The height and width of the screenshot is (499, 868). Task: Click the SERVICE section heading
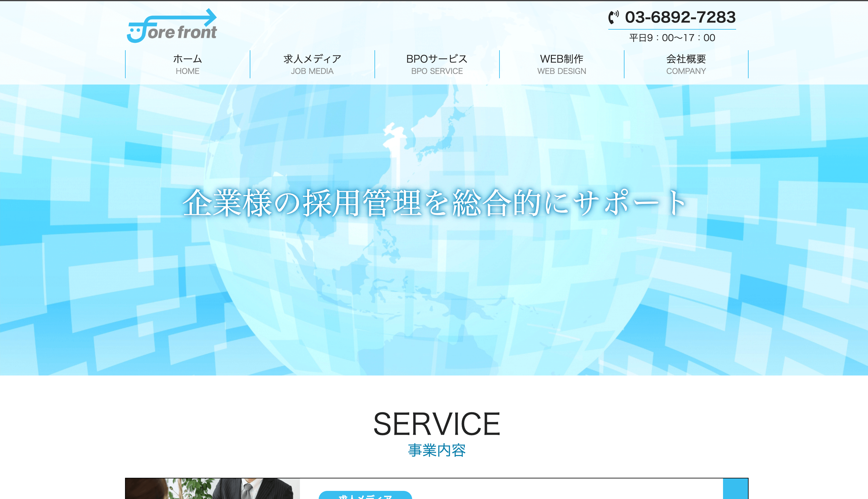(x=436, y=424)
